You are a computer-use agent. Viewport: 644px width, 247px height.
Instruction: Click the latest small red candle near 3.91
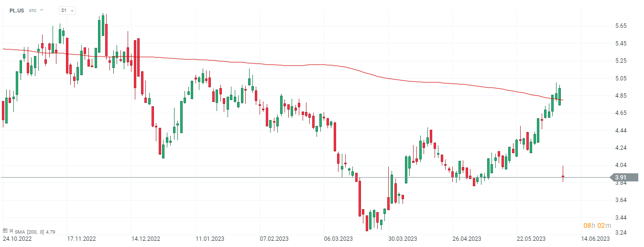tap(563, 177)
